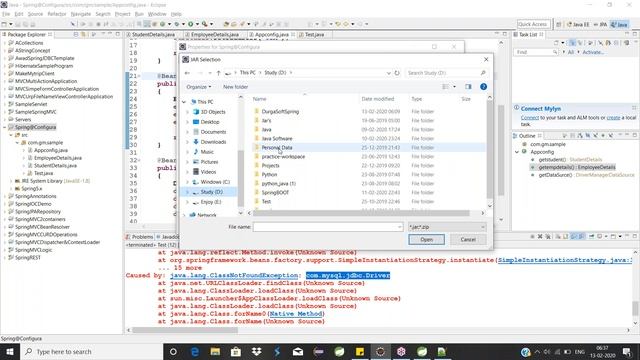Screen dimensions: 640x360
Task: Select the SpringREST project
Action: click(x=27, y=258)
